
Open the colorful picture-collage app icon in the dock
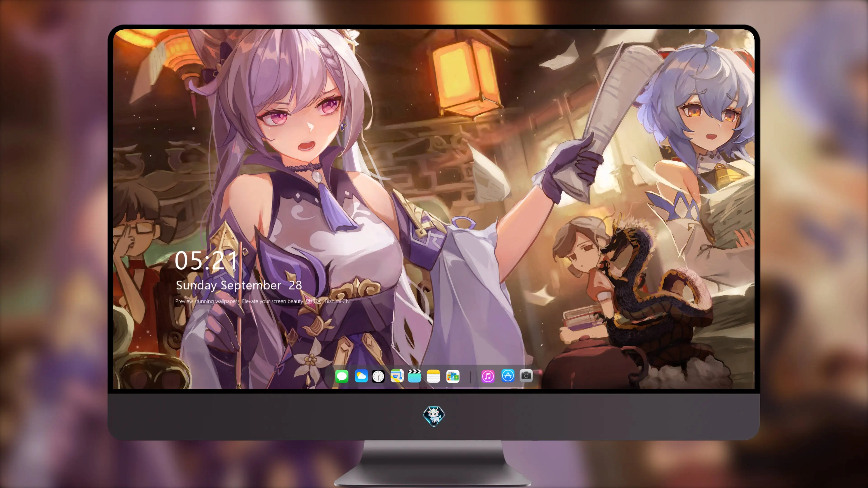click(x=453, y=376)
